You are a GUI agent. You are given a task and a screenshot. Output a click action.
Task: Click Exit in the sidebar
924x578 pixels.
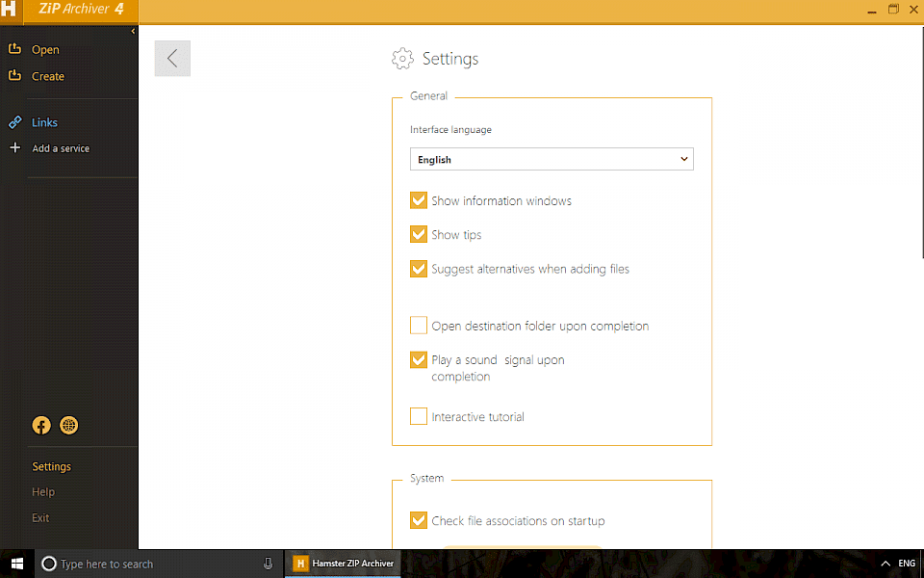click(x=40, y=518)
